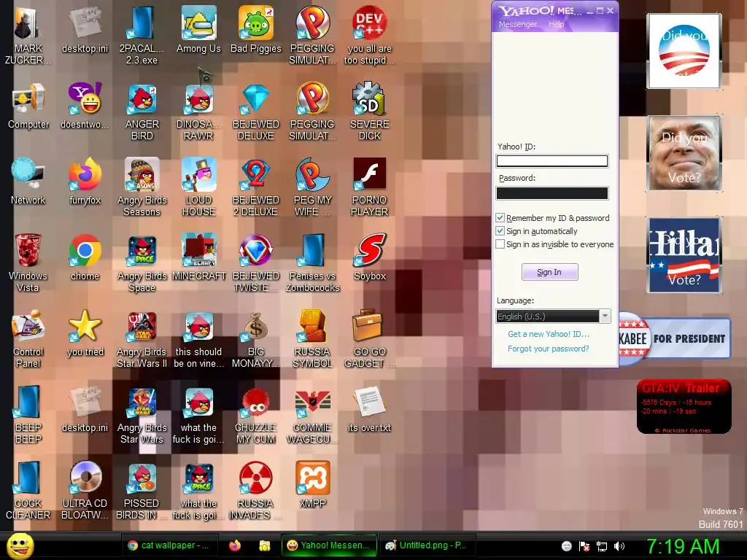Focus the Password input field
747x560 pixels.
(551, 192)
